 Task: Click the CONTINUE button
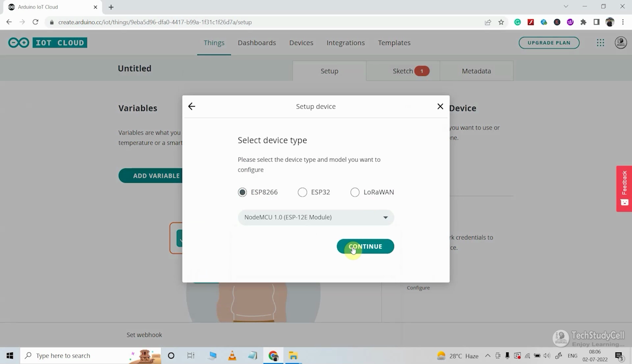(365, 247)
